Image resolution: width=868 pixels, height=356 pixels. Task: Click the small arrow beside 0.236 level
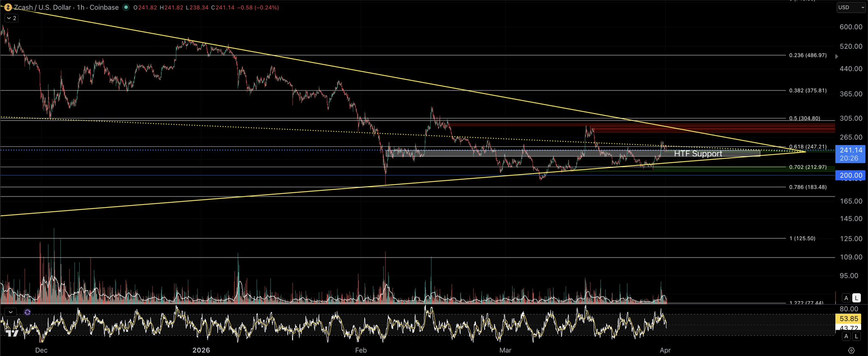[x=837, y=56]
